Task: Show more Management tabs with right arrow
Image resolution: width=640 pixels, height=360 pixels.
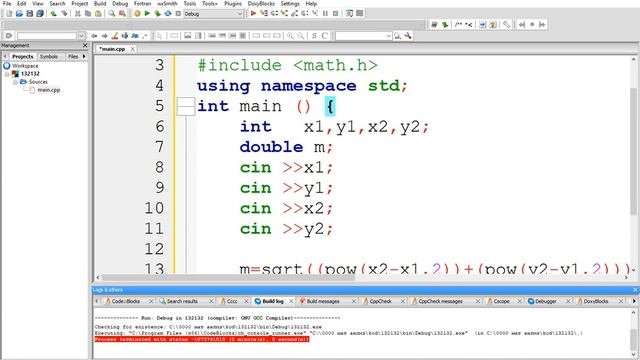Action: pyautogui.click(x=84, y=56)
